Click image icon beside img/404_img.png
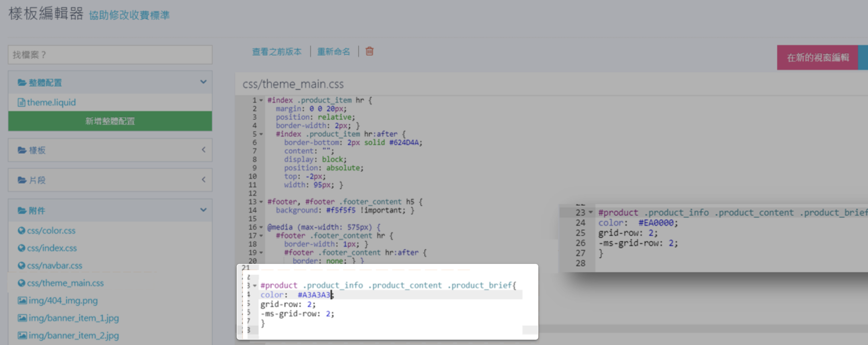Image resolution: width=868 pixels, height=345 pixels. tap(22, 300)
